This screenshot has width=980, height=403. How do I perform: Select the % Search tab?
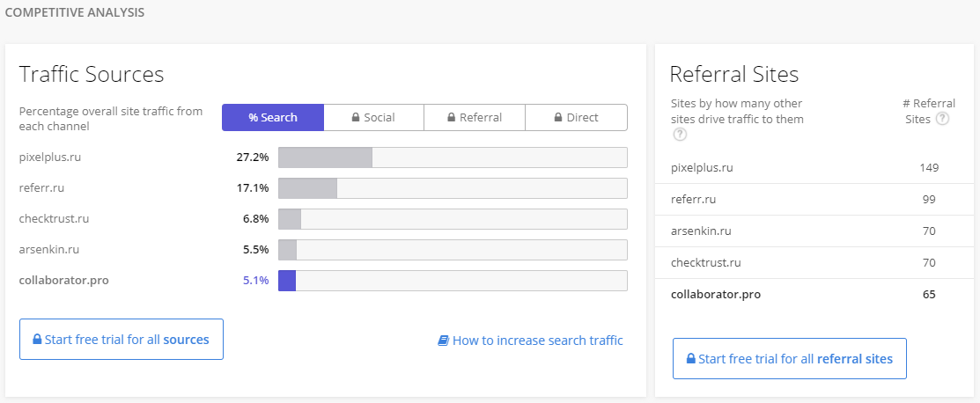coord(273,118)
